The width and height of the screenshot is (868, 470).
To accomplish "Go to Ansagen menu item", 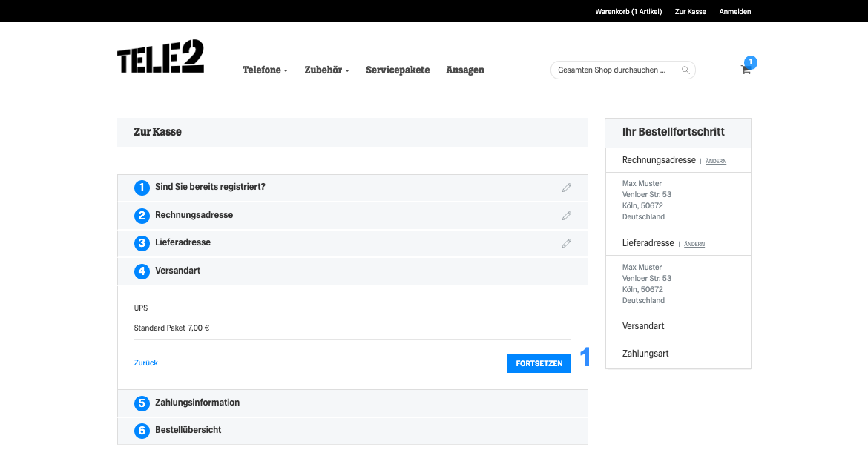I will (x=465, y=70).
